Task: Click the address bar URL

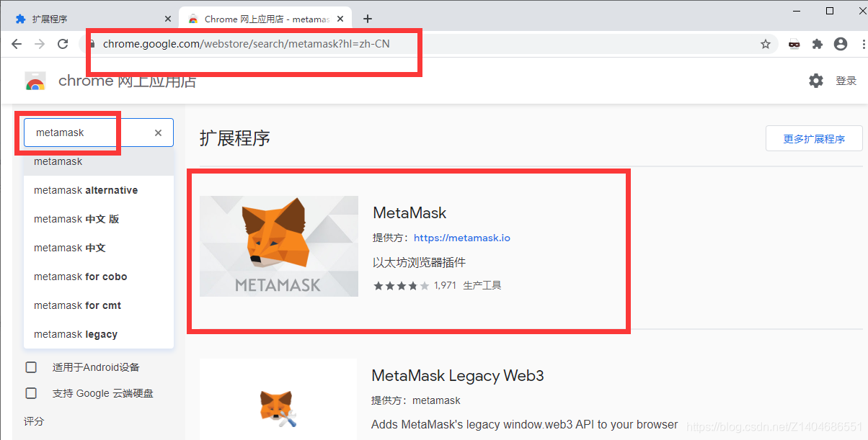Action: click(x=247, y=44)
